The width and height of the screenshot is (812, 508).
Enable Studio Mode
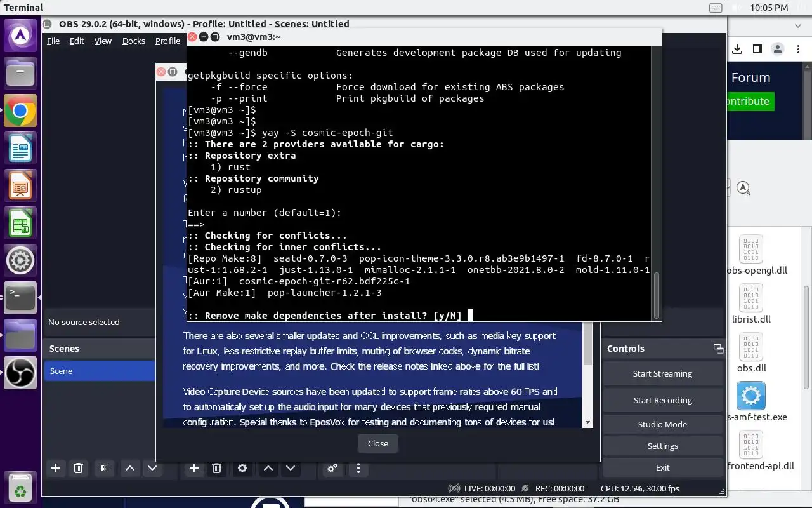click(x=662, y=424)
